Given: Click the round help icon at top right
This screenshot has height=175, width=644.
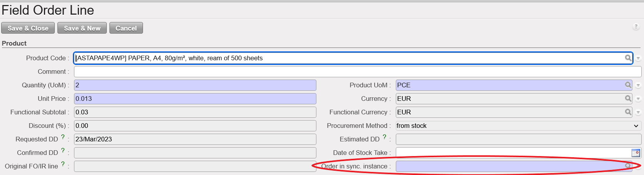Looking at the screenshot, I should click(636, 27).
